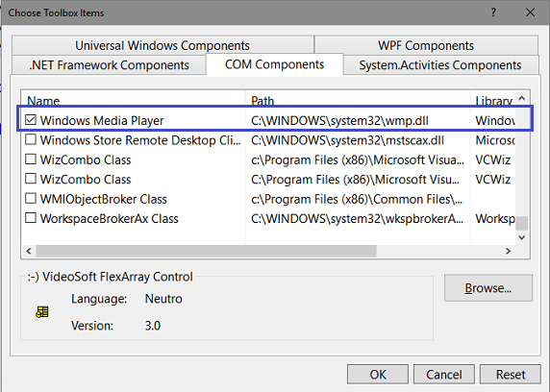Click the list's scroll up arrow
The width and height of the screenshot is (550, 392).
coord(521,98)
